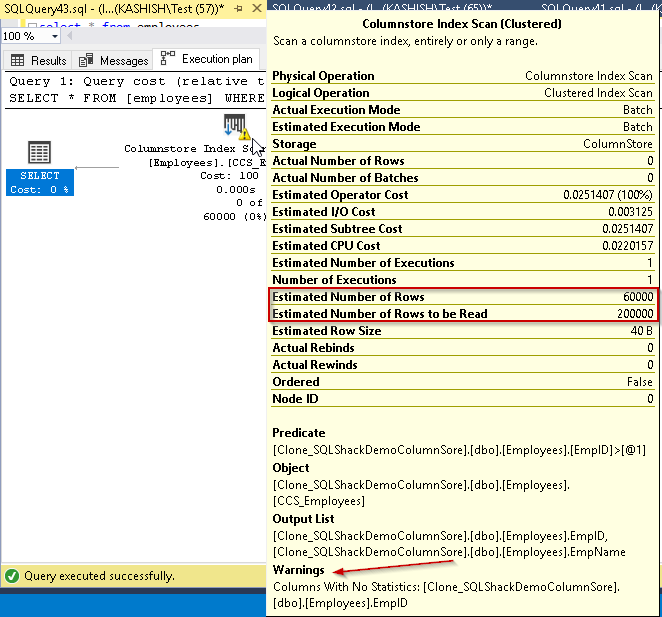Click the Object heading in tooltip
This screenshot has width=662, height=617.
(291, 468)
